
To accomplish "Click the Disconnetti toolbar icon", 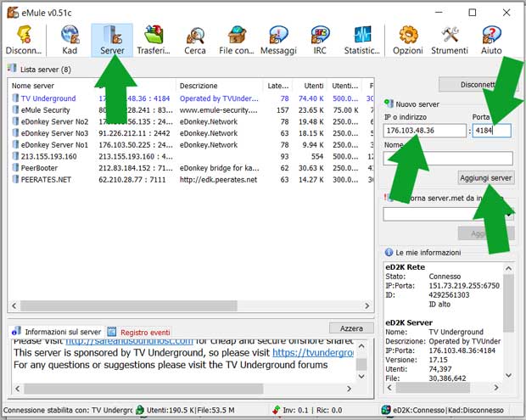I will [24, 40].
